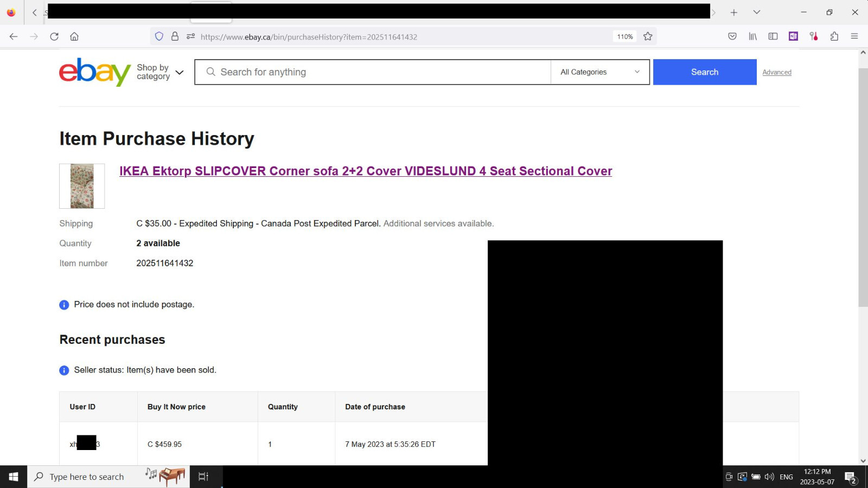Screen dimensions: 868x488
Task: Open the extensions puzzle piece icon
Action: click(x=834, y=36)
